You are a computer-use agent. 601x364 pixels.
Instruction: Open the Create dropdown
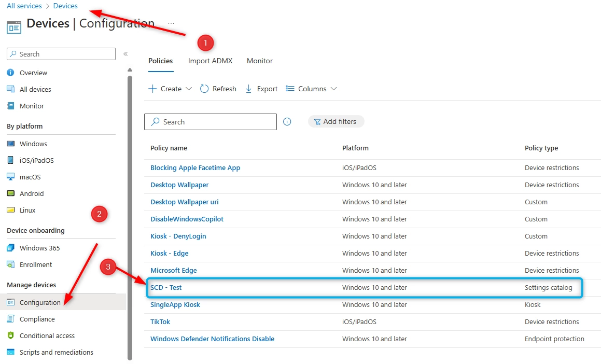(170, 89)
